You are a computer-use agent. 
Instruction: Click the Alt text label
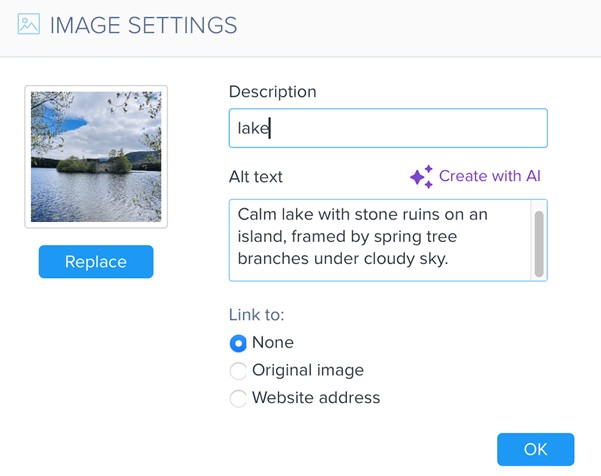pyautogui.click(x=256, y=177)
